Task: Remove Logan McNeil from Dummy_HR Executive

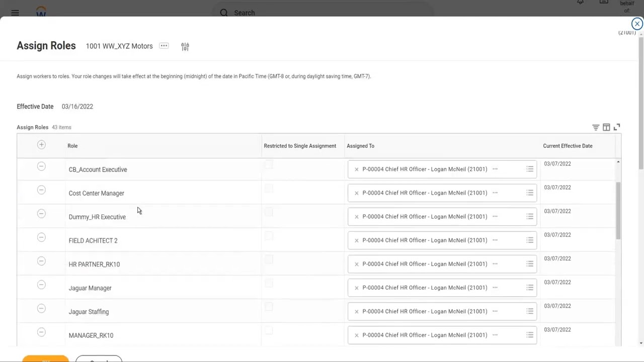Action: tap(357, 217)
